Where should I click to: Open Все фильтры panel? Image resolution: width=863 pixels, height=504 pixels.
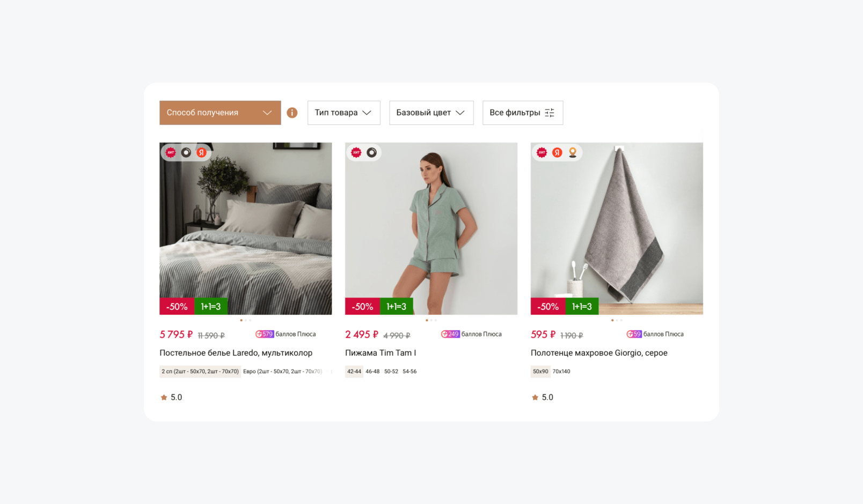click(x=523, y=113)
